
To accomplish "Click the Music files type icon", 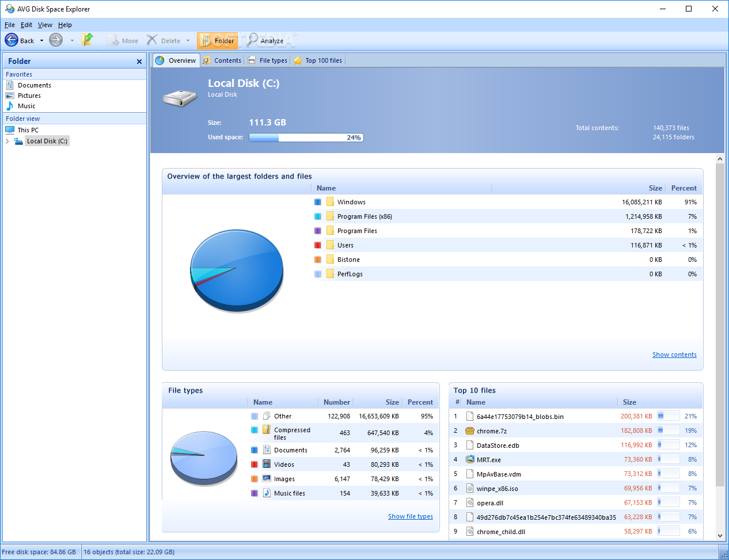I will point(267,493).
